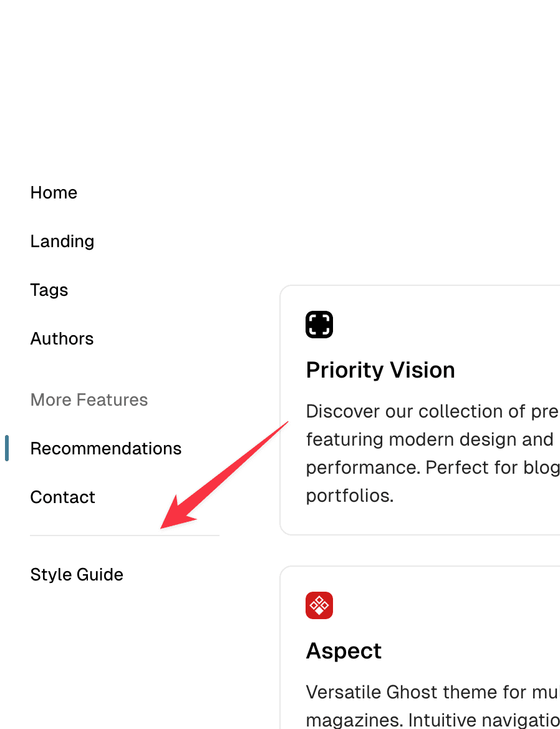Open the Home navigation link
The width and height of the screenshot is (560, 729).
click(x=54, y=193)
